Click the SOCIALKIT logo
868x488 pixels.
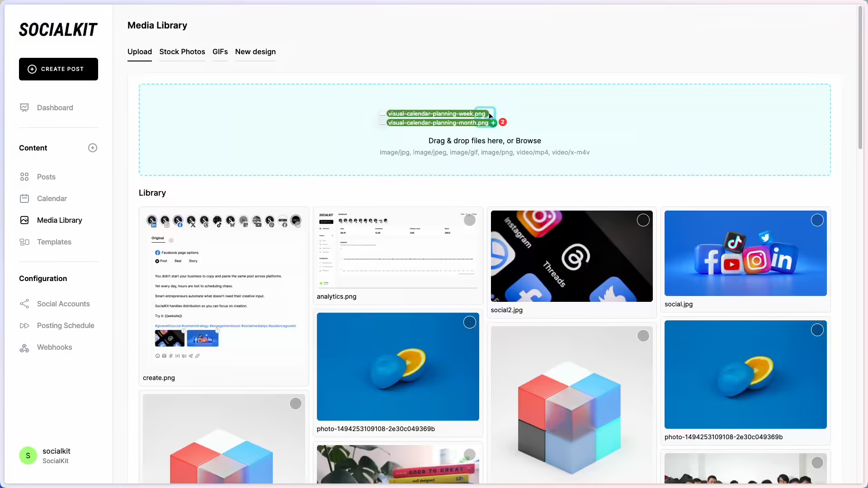click(x=58, y=30)
